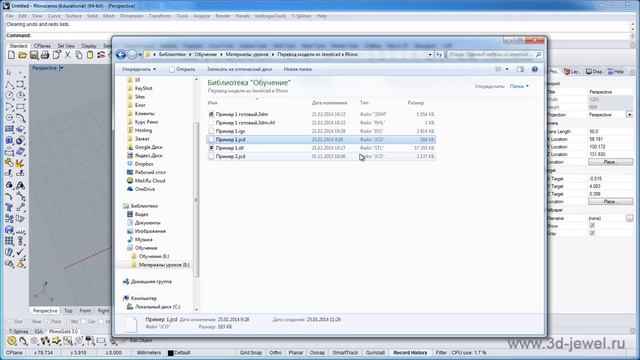Switch to CPlanes toolbar tab
The image size is (640, 360).
pos(42,46)
